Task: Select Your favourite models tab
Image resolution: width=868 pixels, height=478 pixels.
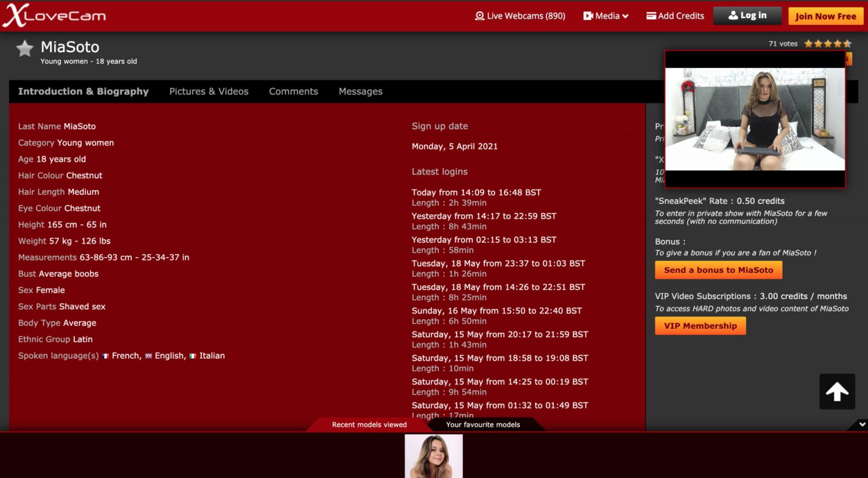Action: [x=483, y=425]
